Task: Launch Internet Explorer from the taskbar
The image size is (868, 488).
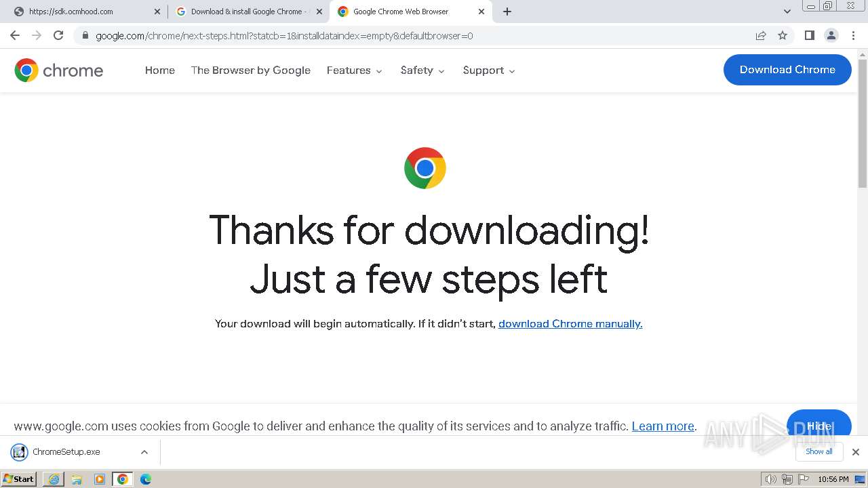Action: click(54, 479)
